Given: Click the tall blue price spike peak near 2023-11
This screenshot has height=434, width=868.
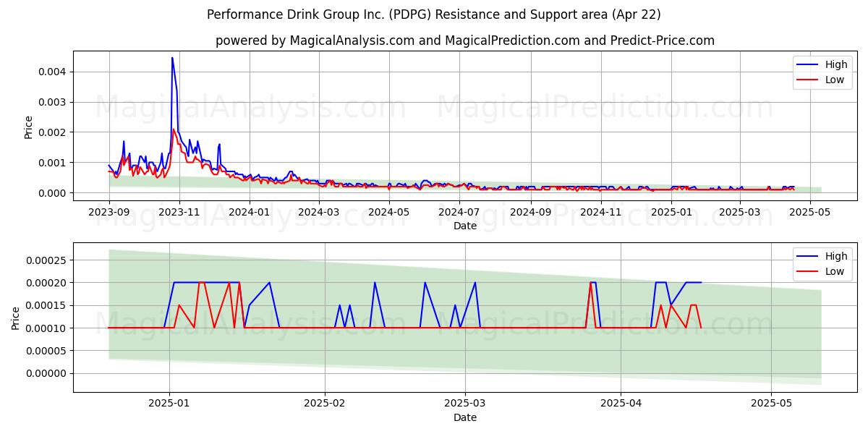Looking at the screenshot, I should coord(172,58).
